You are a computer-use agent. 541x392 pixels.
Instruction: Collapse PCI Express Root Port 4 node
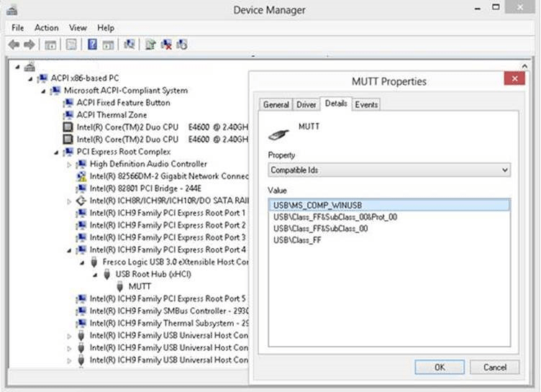click(x=69, y=250)
